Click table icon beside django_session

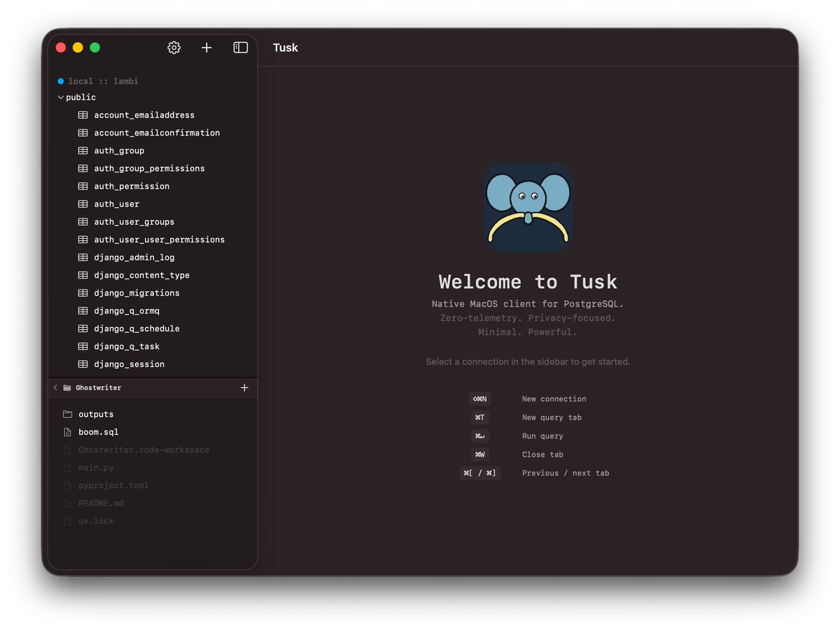tap(83, 364)
